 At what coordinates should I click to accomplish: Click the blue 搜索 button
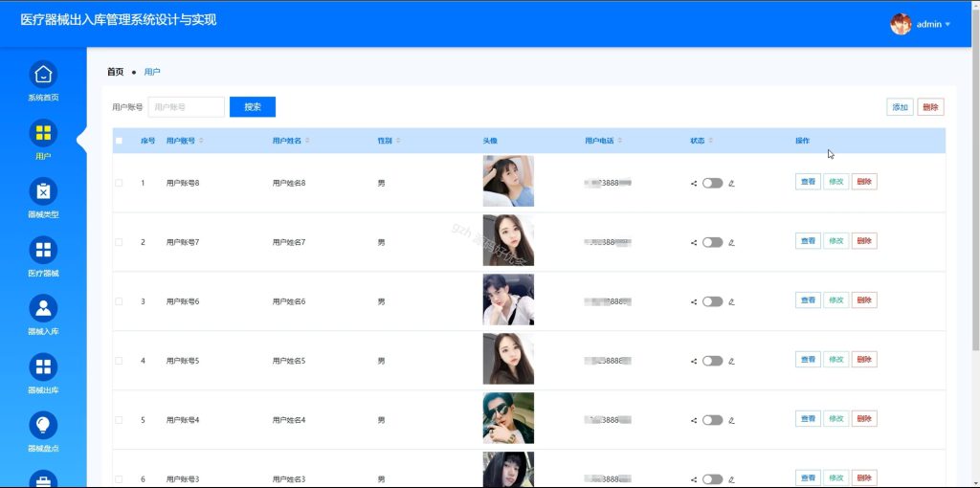click(x=253, y=107)
